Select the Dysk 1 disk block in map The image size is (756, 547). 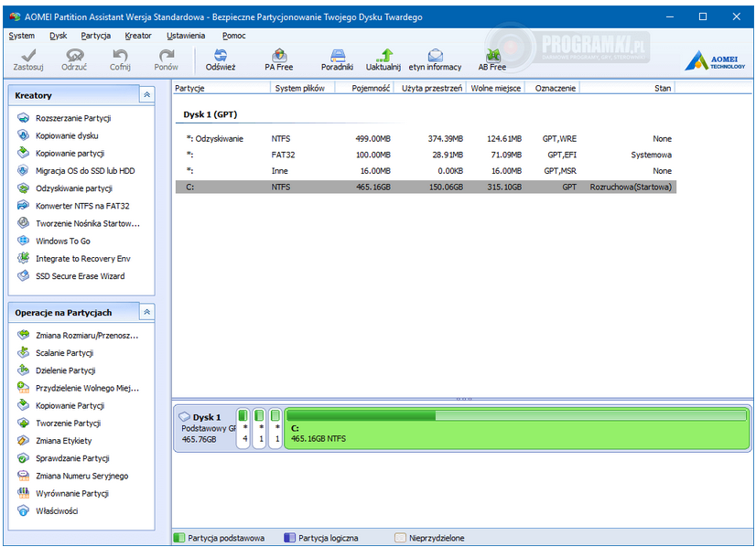205,428
